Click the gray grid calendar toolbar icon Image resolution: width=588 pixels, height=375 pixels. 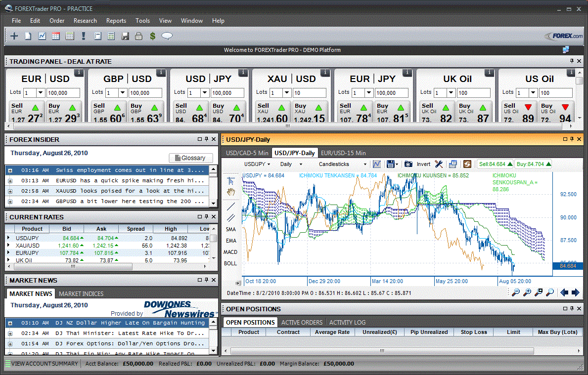tap(70, 36)
